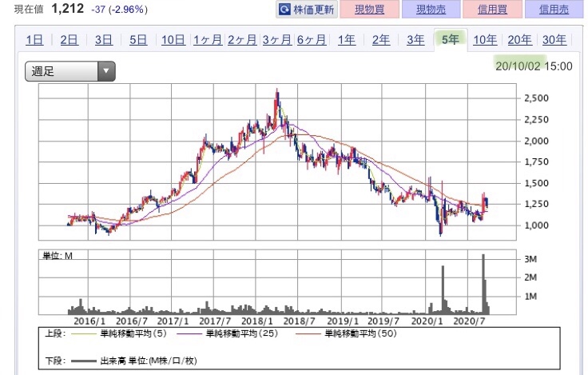
Task: Click the 信用買 button
Action: click(x=492, y=9)
